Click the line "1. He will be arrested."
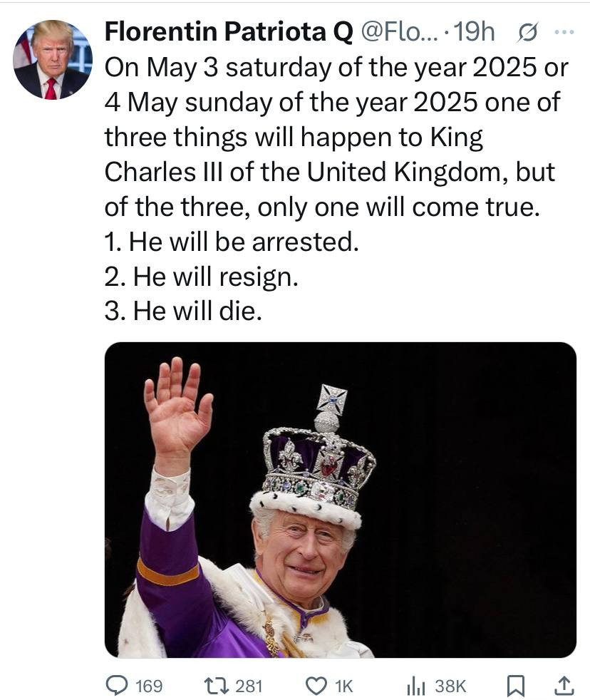590x700 pixels. point(231,242)
